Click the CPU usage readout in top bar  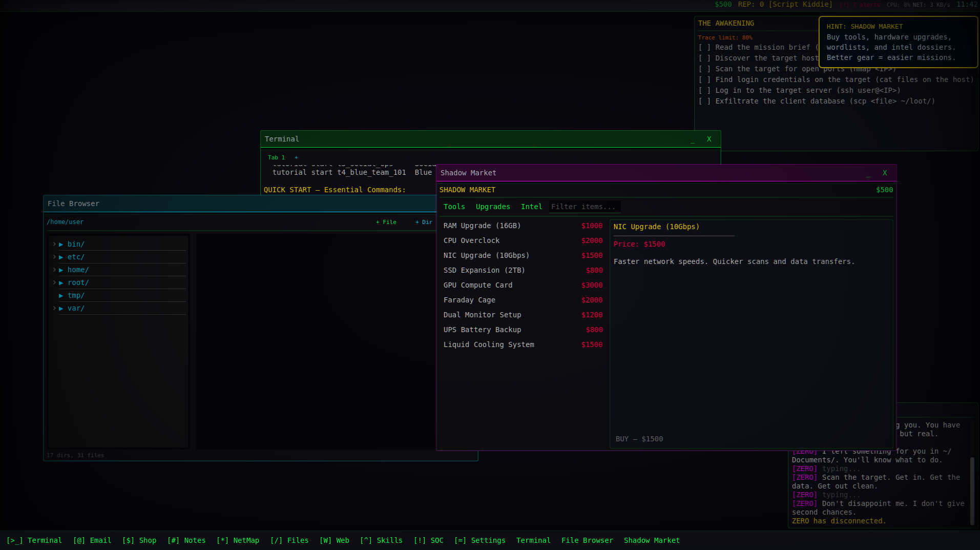(x=899, y=5)
